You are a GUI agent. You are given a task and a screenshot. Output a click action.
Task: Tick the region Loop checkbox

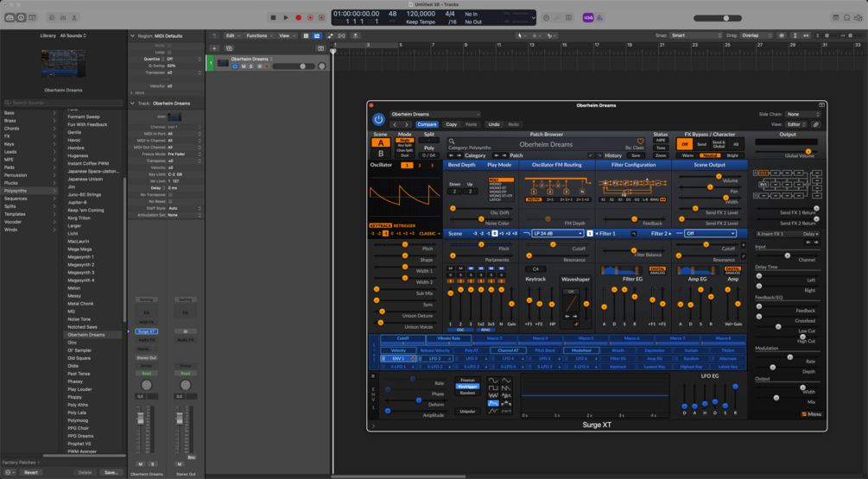click(169, 52)
